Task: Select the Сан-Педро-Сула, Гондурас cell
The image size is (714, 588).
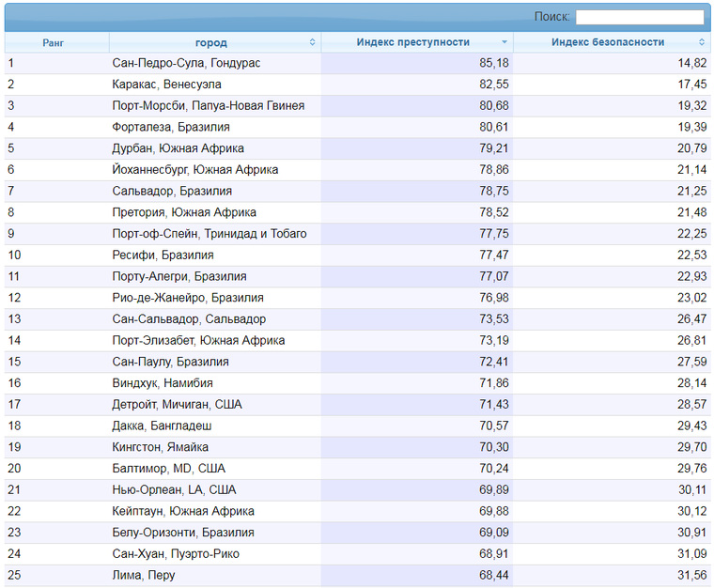Action: pos(215,63)
